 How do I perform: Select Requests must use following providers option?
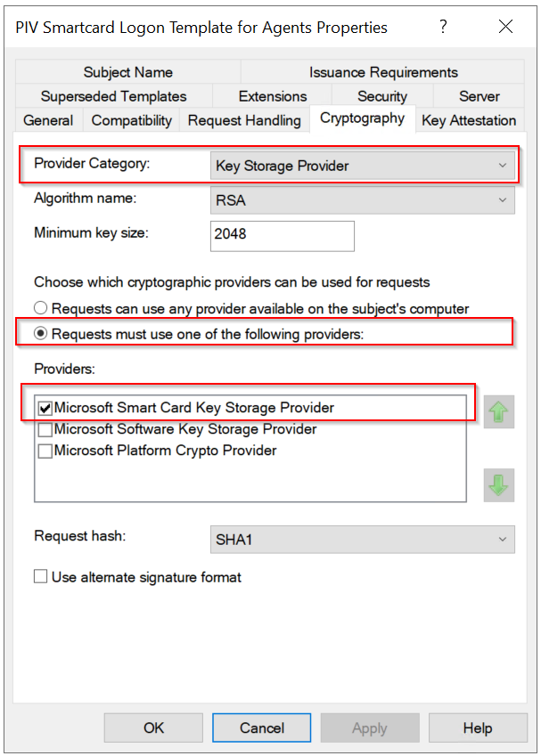pyautogui.click(x=41, y=335)
